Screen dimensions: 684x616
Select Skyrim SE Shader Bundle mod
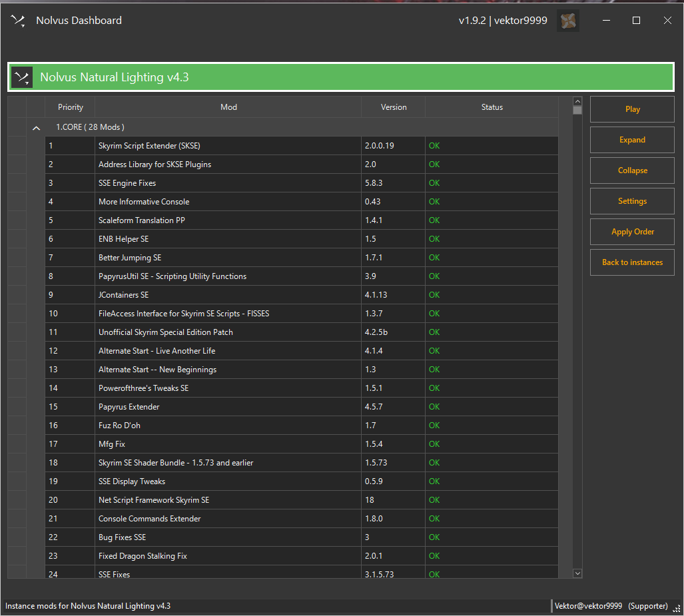click(302, 463)
